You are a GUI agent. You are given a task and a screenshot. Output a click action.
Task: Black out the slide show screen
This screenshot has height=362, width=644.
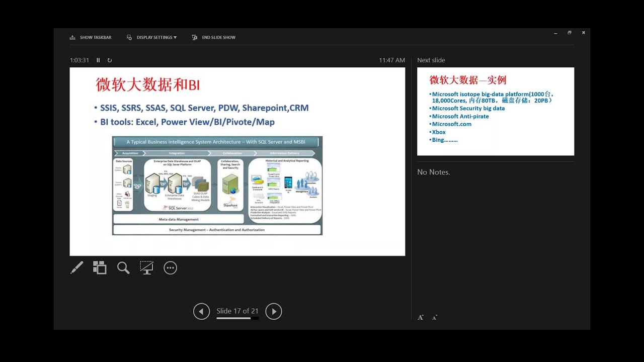146,268
